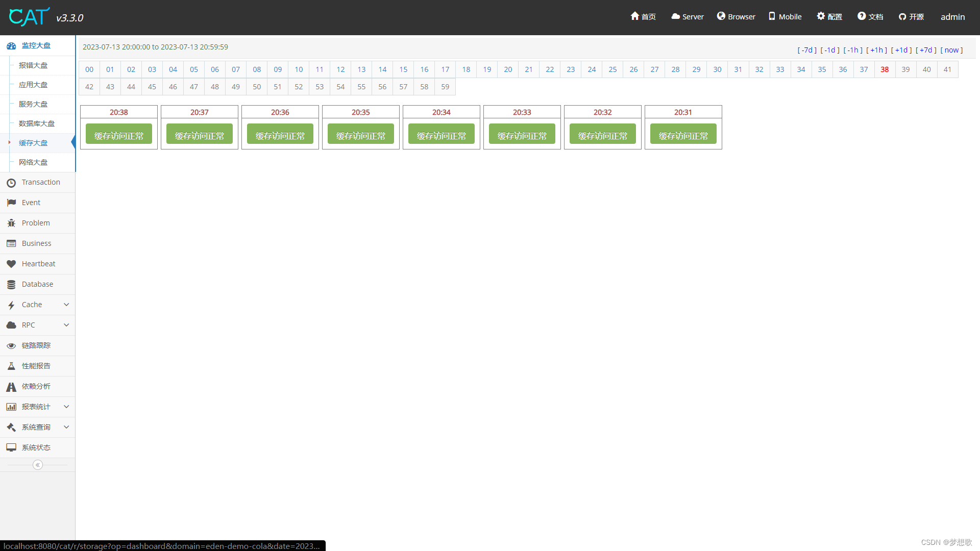This screenshot has height=551, width=980.
Task: Click the Transaction clock icon
Action: coord(11,183)
